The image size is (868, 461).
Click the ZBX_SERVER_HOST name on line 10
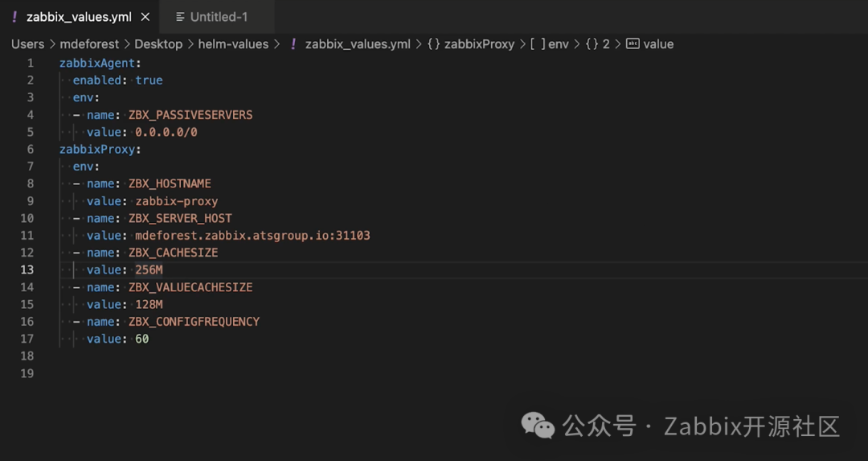180,218
